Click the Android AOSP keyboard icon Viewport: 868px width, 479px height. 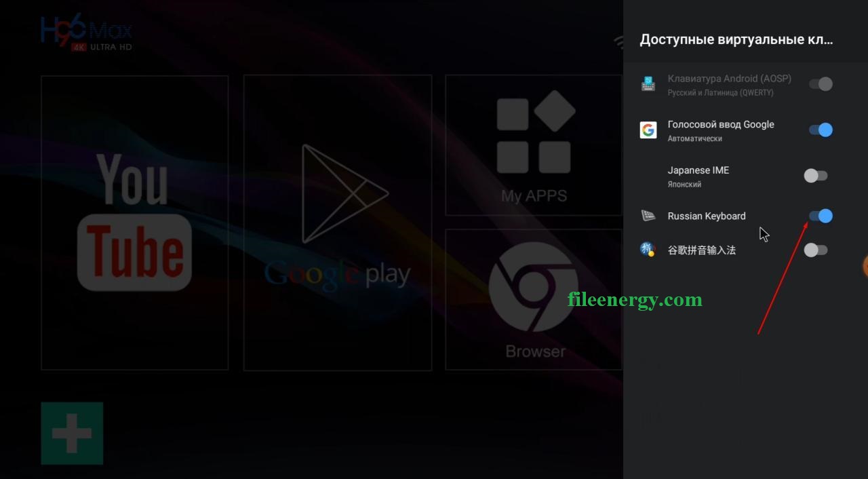point(648,84)
